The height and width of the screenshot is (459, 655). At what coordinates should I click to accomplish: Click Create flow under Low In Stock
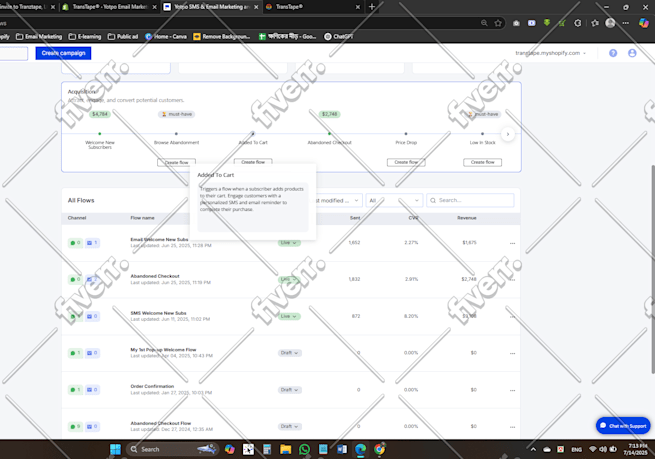pyautogui.click(x=482, y=162)
